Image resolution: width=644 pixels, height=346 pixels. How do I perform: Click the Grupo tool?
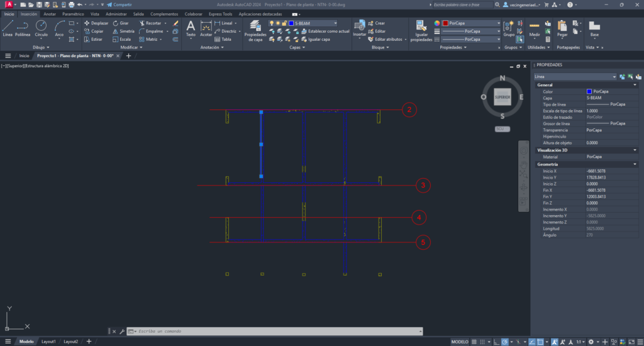tap(509, 28)
